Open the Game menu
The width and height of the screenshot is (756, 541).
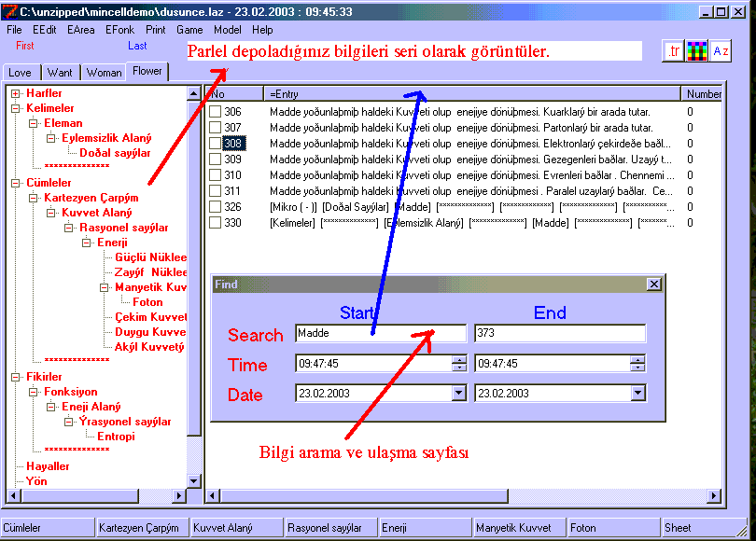189,30
